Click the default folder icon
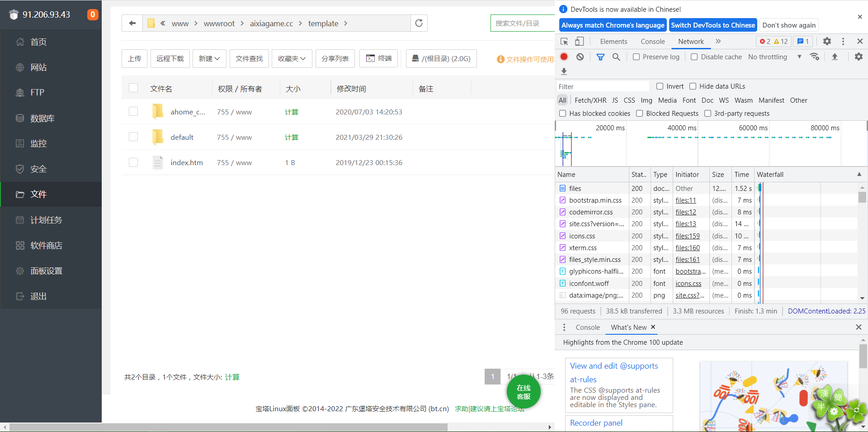Screen dimensions: 868x432 158,137
